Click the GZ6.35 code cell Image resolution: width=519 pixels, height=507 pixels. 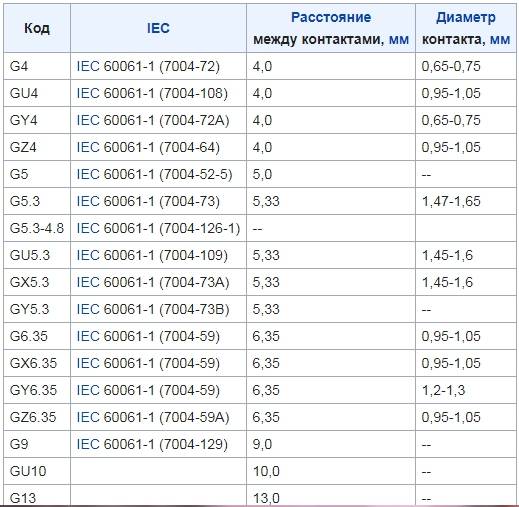[37, 417]
